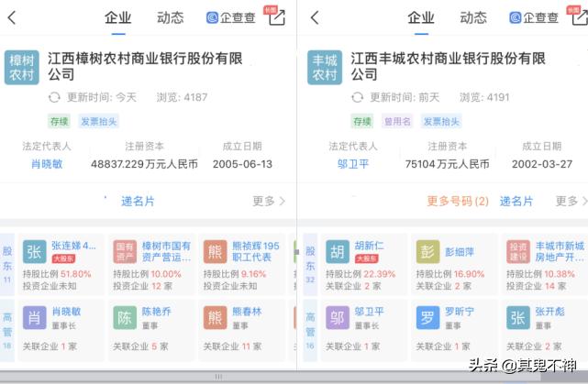Open executive name 陈艳乔
This screenshot has width=588, height=384.
click(156, 312)
